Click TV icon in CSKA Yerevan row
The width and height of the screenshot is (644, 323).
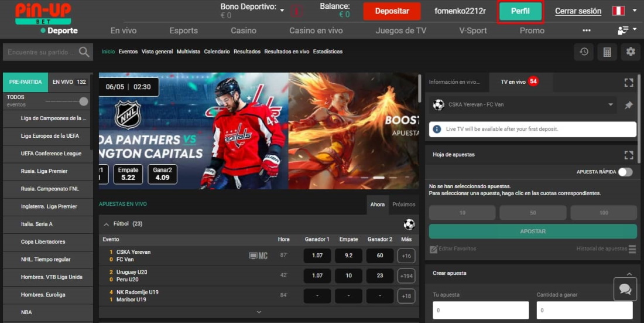[253, 256]
